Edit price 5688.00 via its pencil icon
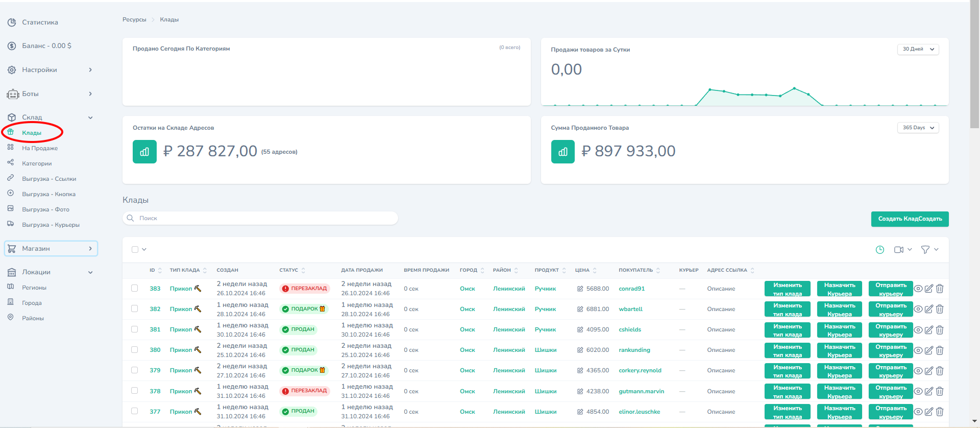Viewport: 980px width, 428px height. click(x=580, y=289)
